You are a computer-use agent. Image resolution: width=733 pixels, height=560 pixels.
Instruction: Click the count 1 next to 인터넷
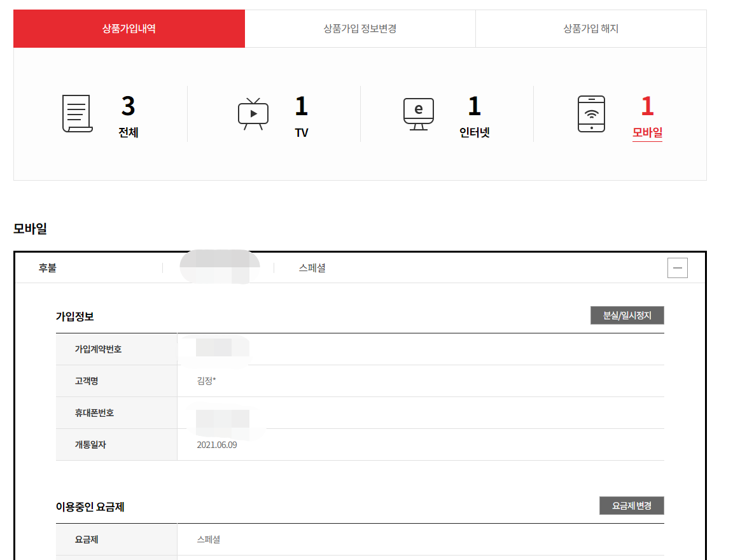tap(475, 106)
